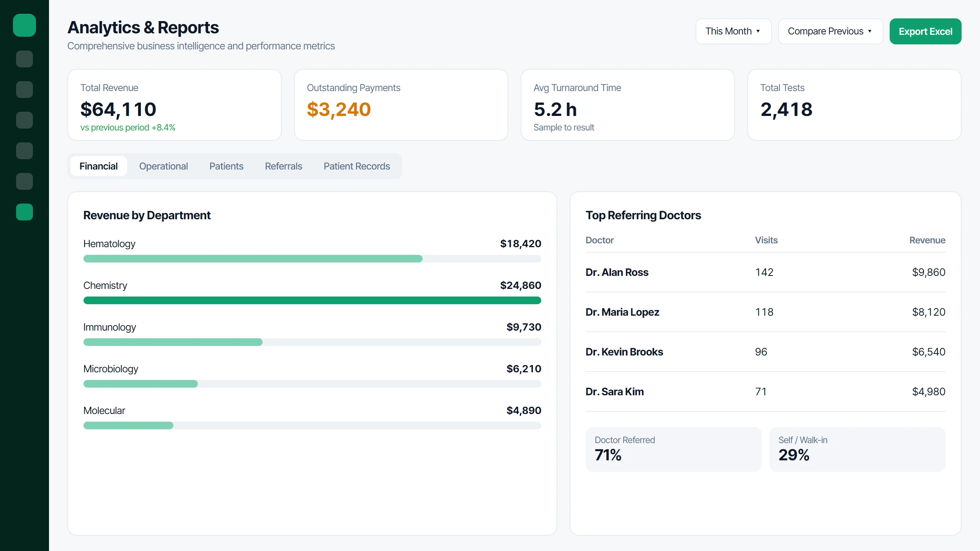Expand the Compare Previous dropdown
The image size is (980, 551).
[830, 31]
